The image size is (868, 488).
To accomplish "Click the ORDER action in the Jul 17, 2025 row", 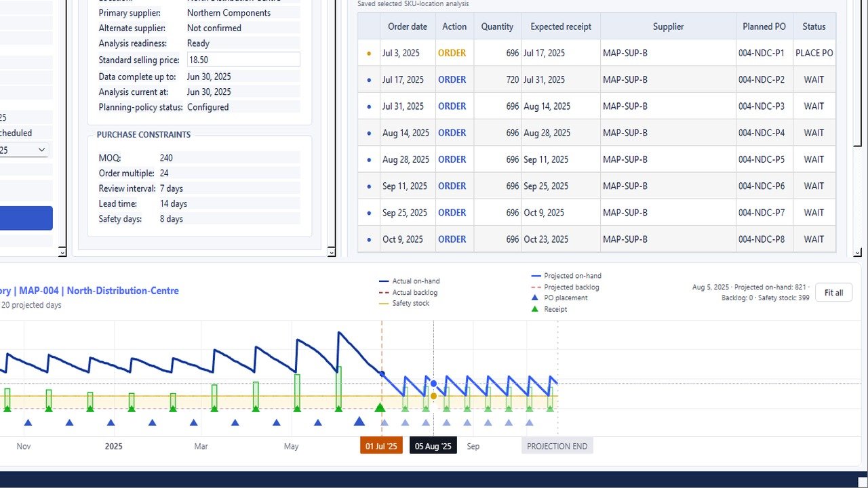I will click(x=452, y=80).
